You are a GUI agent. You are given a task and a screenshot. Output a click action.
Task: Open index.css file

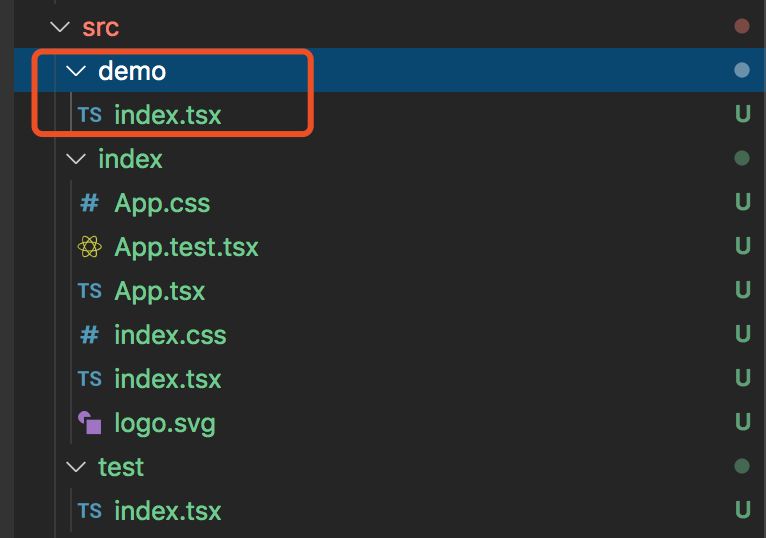(170, 335)
